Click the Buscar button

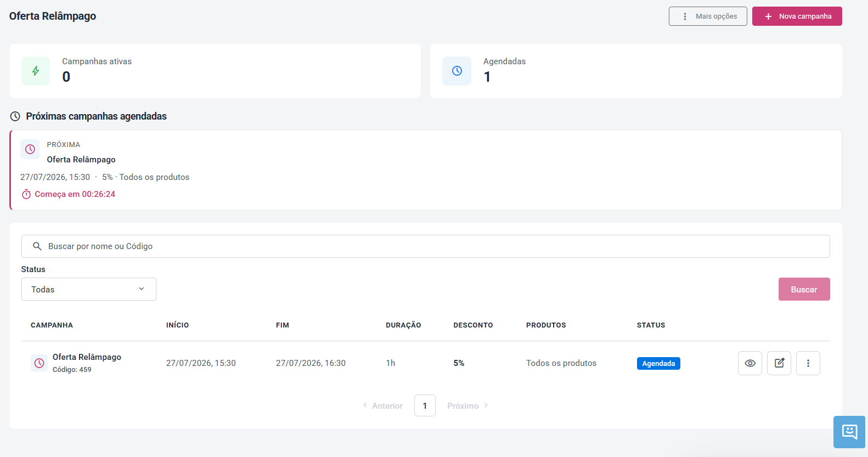804,289
